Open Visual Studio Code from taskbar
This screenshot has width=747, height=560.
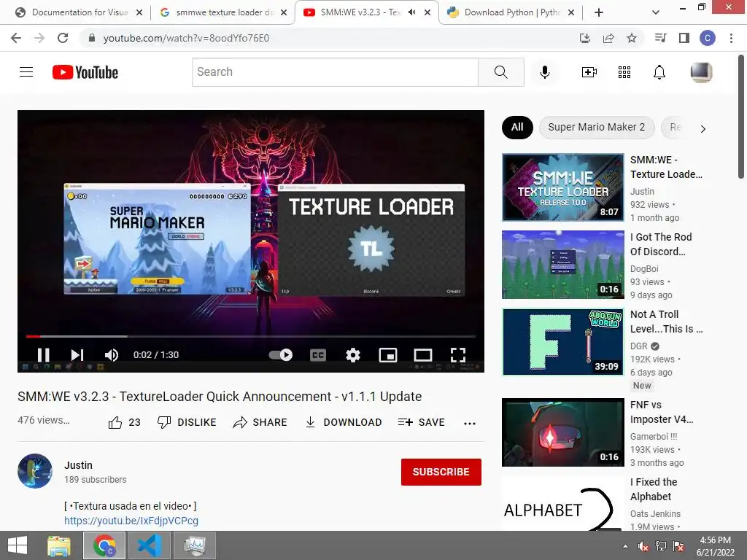tap(149, 545)
